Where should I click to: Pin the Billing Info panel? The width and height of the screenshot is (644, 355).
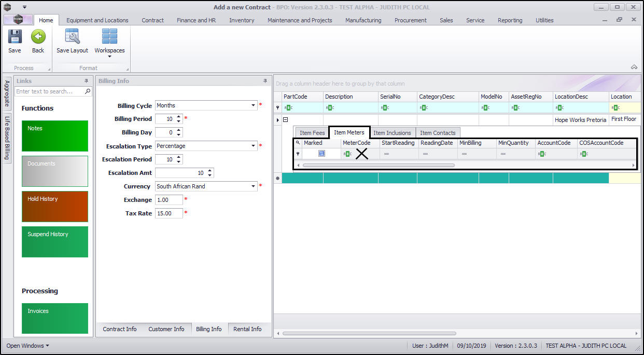[265, 81]
